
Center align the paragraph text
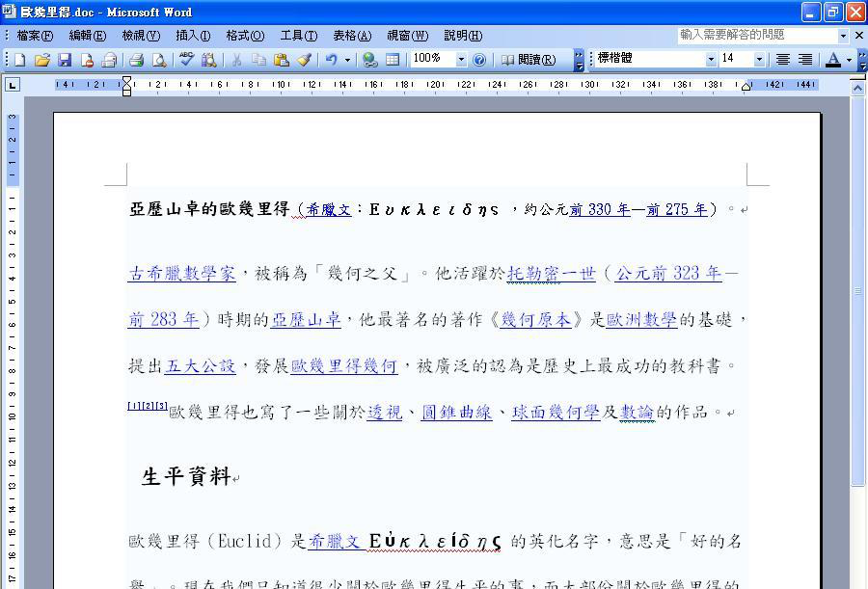pyautogui.click(x=783, y=59)
